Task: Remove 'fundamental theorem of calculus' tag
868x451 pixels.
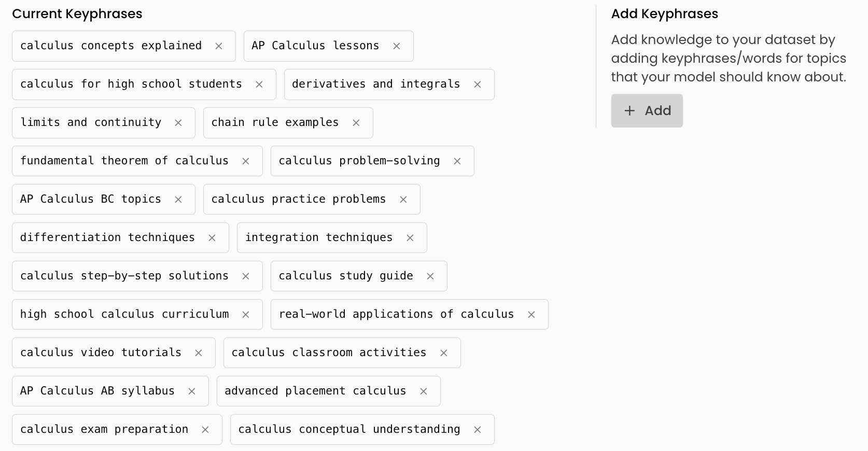Action: tap(246, 161)
